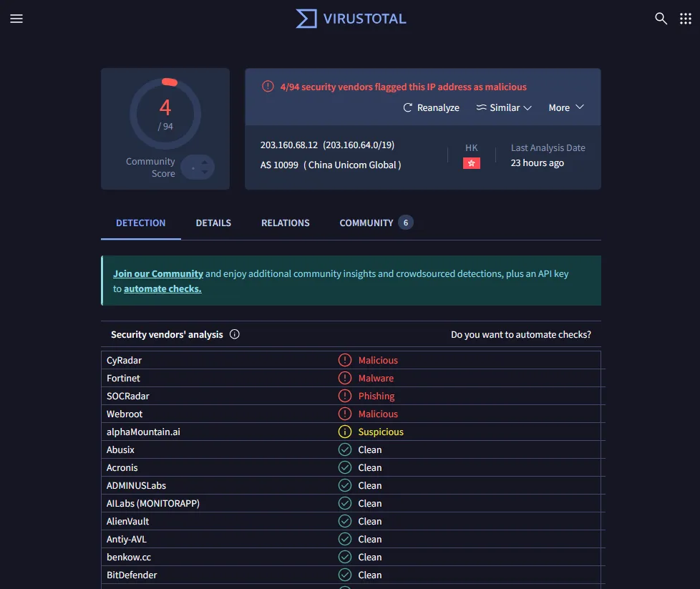Open the hamburger navigation menu

click(16, 19)
